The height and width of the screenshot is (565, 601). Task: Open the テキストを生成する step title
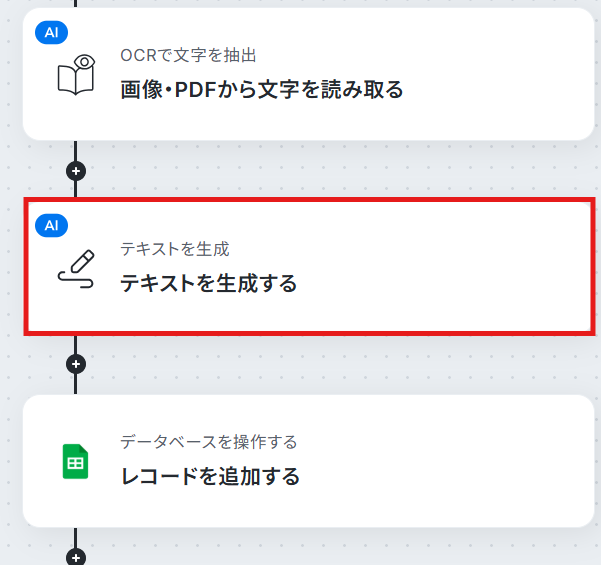point(209,283)
